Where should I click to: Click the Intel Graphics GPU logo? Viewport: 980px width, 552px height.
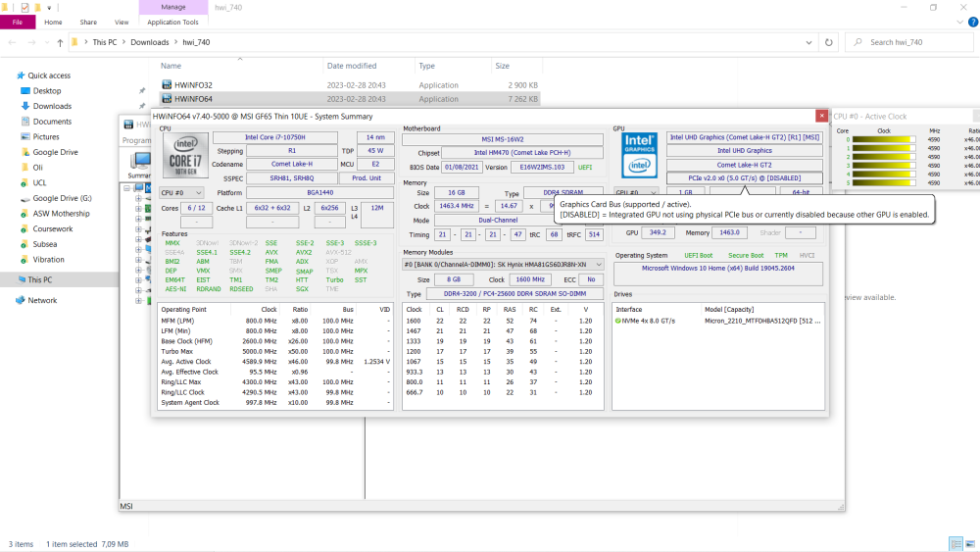639,155
